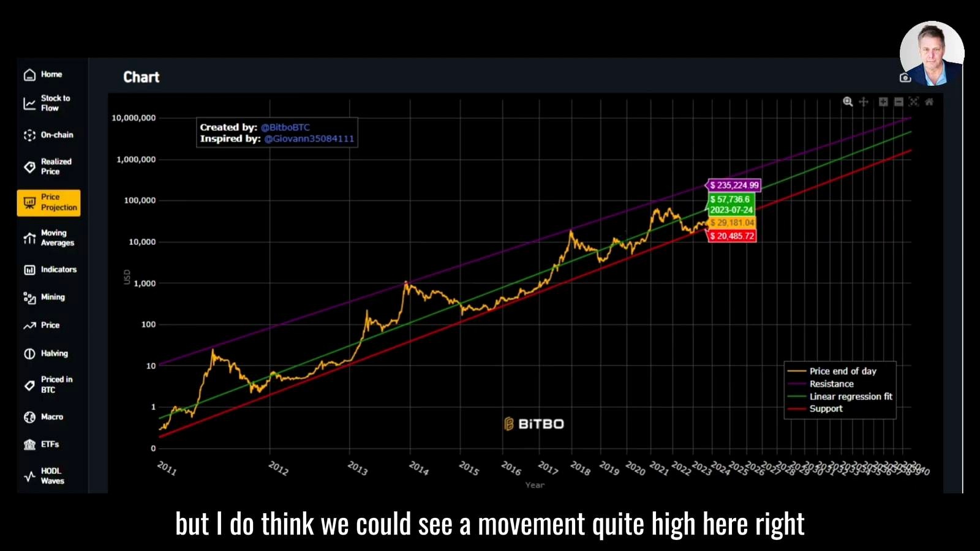Click the HODL Waves pulse icon
980x551 pixels.
29,476
